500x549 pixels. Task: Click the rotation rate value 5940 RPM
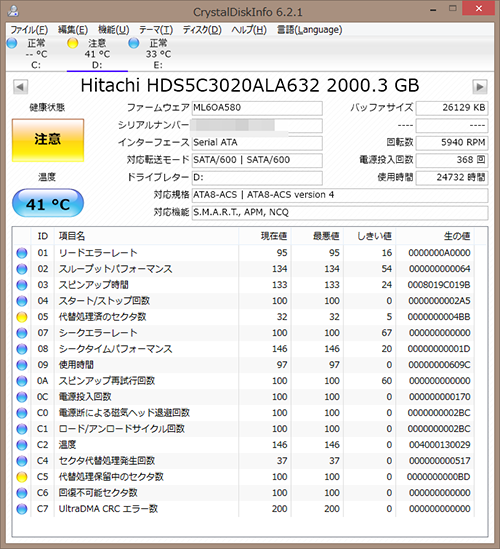click(x=452, y=143)
